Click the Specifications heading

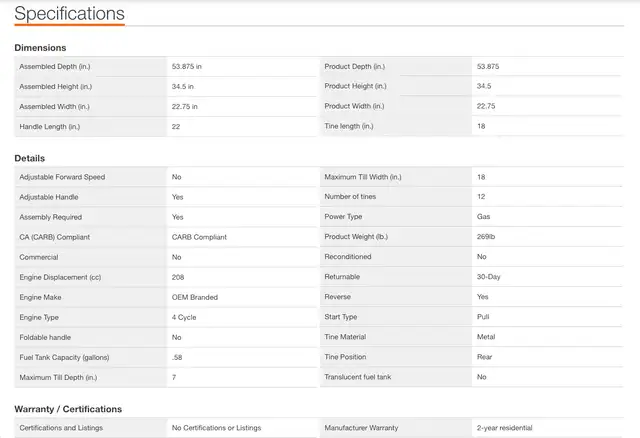[x=69, y=13]
